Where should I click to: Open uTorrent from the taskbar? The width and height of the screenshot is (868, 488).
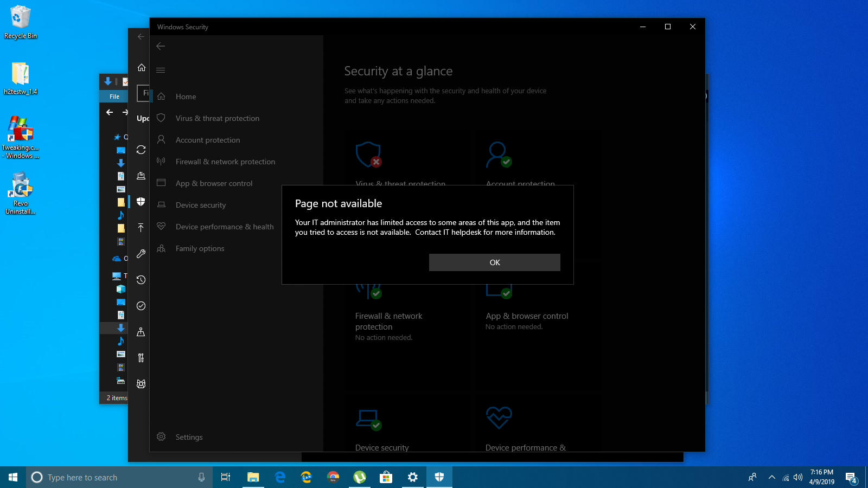[360, 477]
